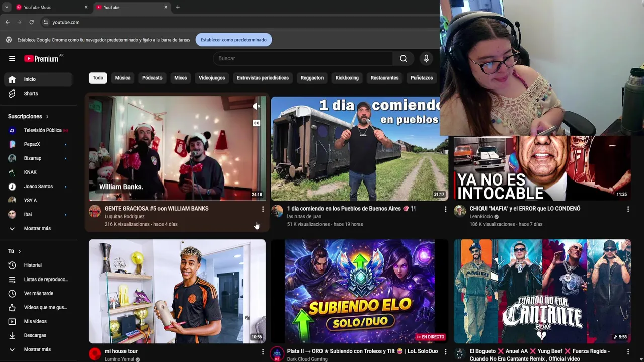Open Ver más tarde
Viewport: 644px width, 362px height.
(x=38, y=293)
